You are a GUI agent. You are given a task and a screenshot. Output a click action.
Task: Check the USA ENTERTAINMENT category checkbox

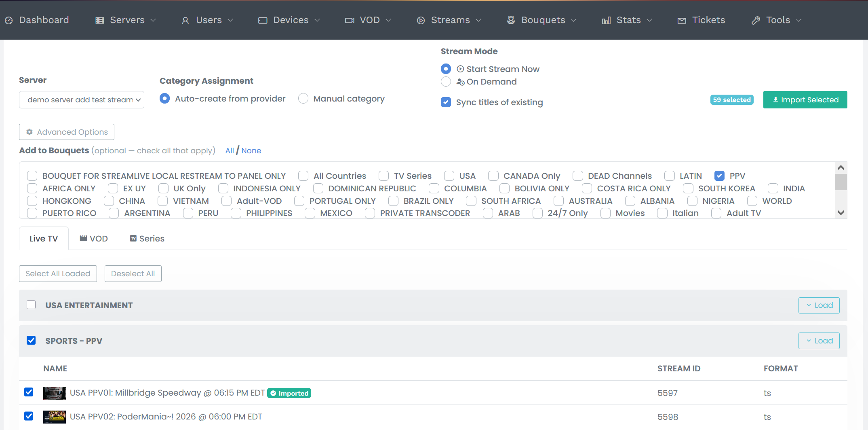[x=31, y=305]
